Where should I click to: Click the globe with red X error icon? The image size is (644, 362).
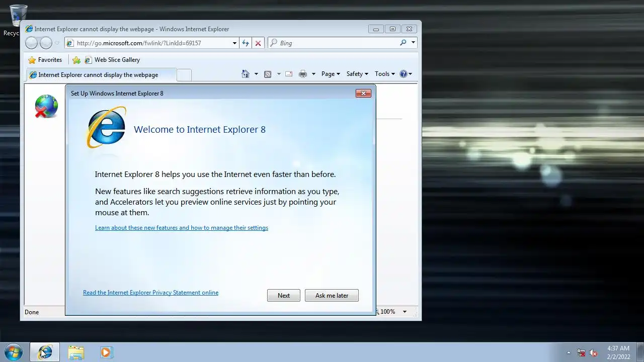click(46, 107)
